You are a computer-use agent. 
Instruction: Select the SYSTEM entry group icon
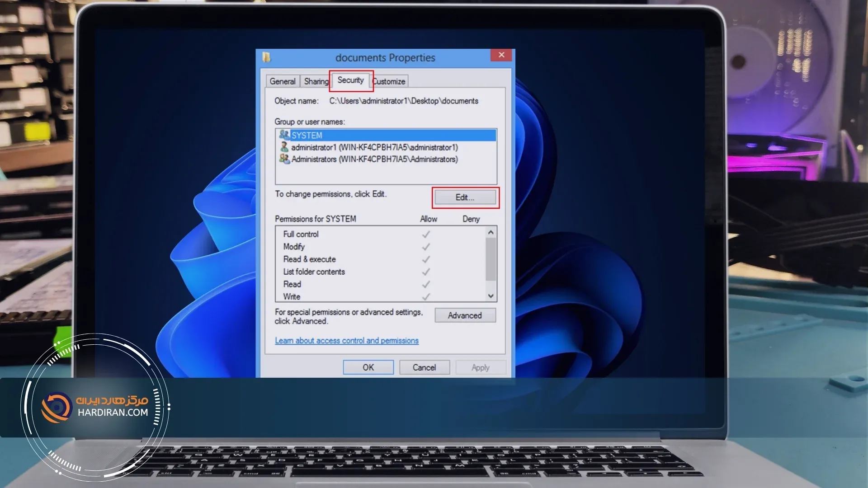point(285,135)
